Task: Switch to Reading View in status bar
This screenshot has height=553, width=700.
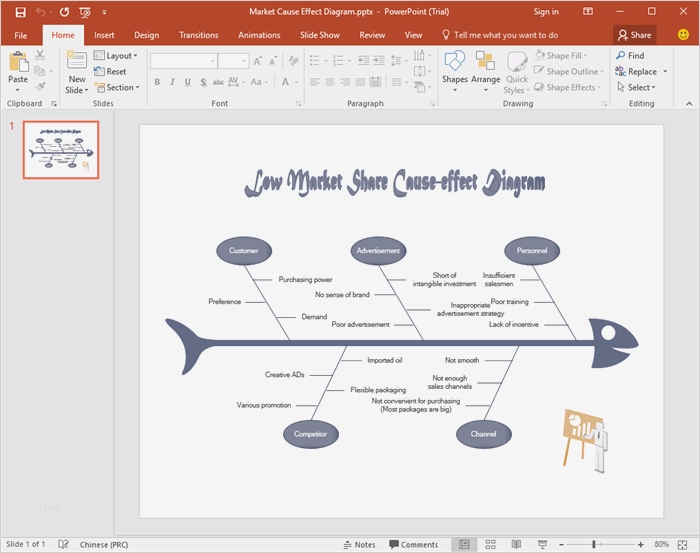Action: [515, 544]
